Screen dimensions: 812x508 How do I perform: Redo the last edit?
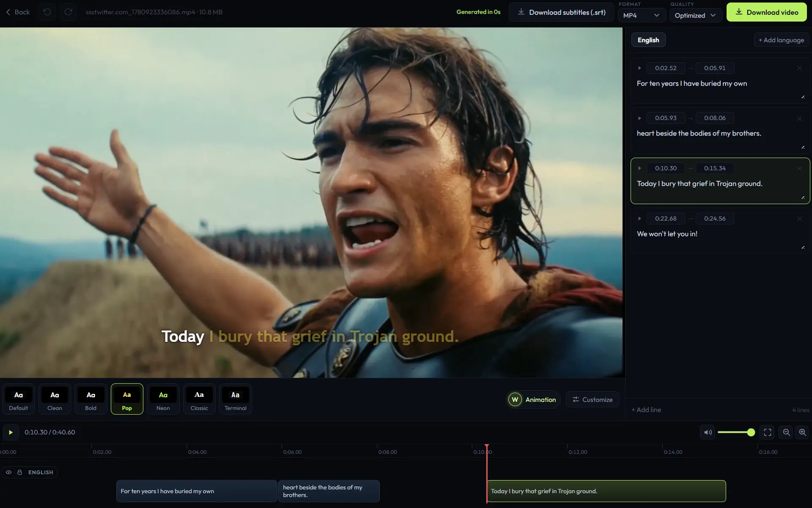tap(68, 12)
